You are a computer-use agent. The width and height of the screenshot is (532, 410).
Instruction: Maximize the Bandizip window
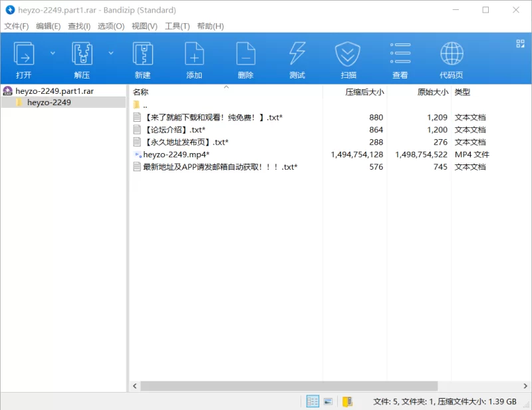[x=485, y=10]
